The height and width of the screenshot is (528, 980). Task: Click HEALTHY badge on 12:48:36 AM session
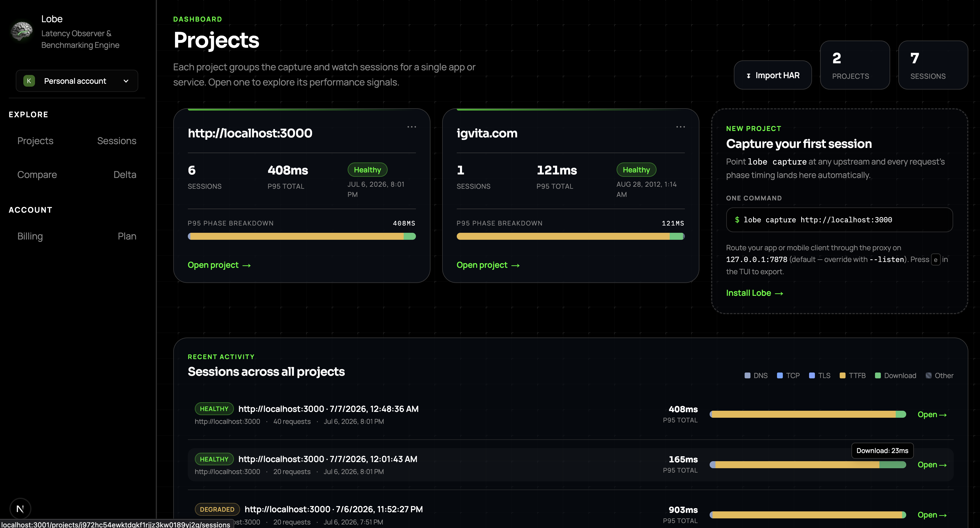coord(214,409)
